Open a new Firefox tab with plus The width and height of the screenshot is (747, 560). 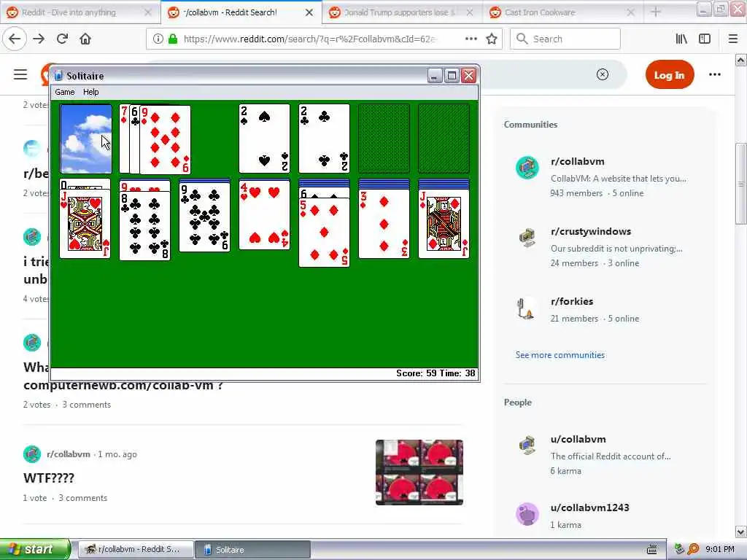click(656, 12)
